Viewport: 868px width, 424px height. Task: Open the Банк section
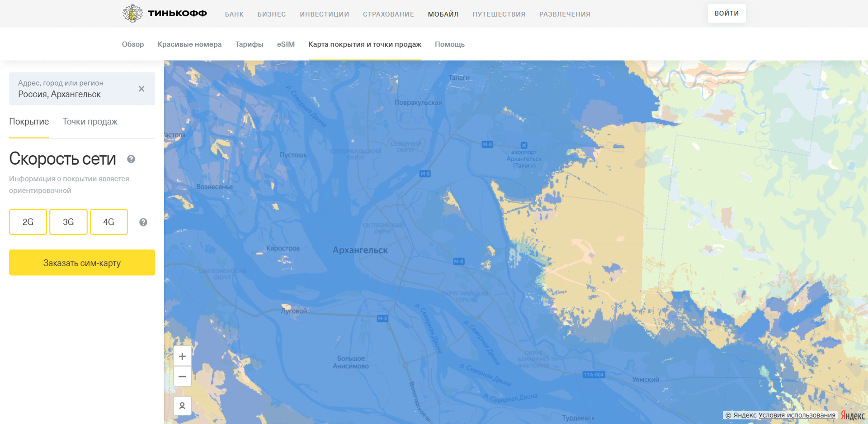point(234,14)
